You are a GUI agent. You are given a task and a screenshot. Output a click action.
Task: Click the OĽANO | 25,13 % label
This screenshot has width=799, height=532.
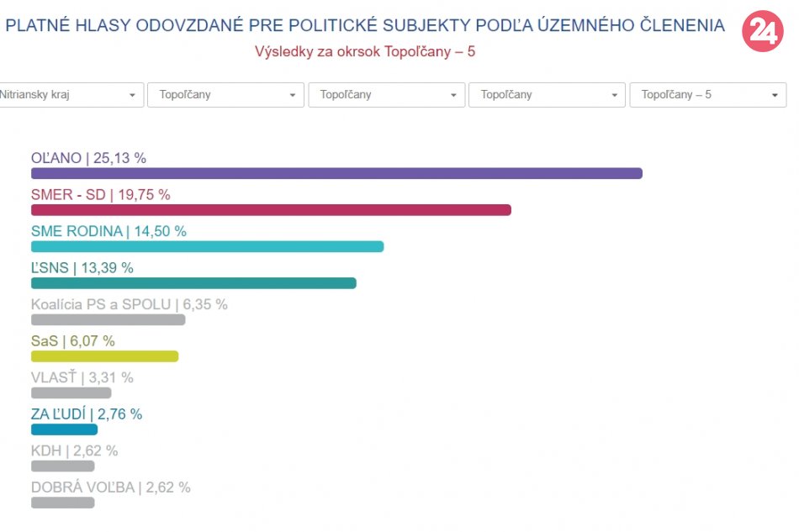pos(88,158)
